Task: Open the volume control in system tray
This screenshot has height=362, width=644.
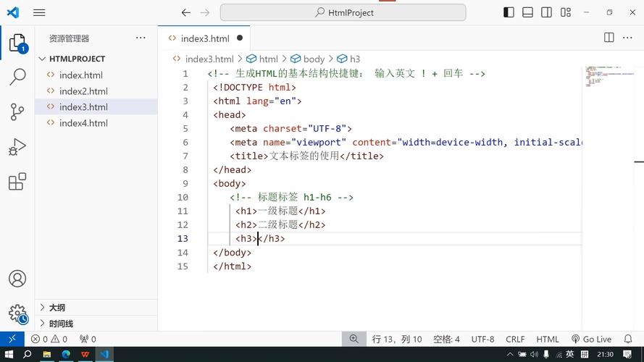Action: [534, 354]
